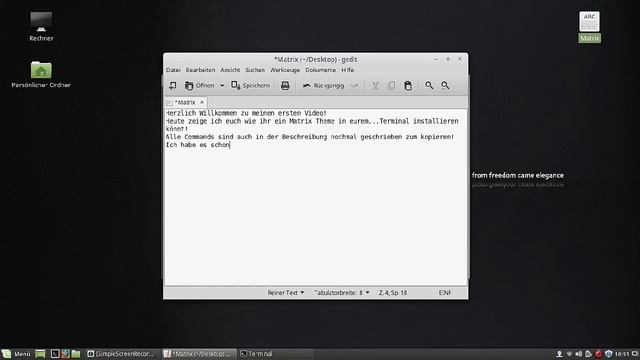The height and width of the screenshot is (360, 640).
Task: Print the document using printer icon
Action: point(285,85)
